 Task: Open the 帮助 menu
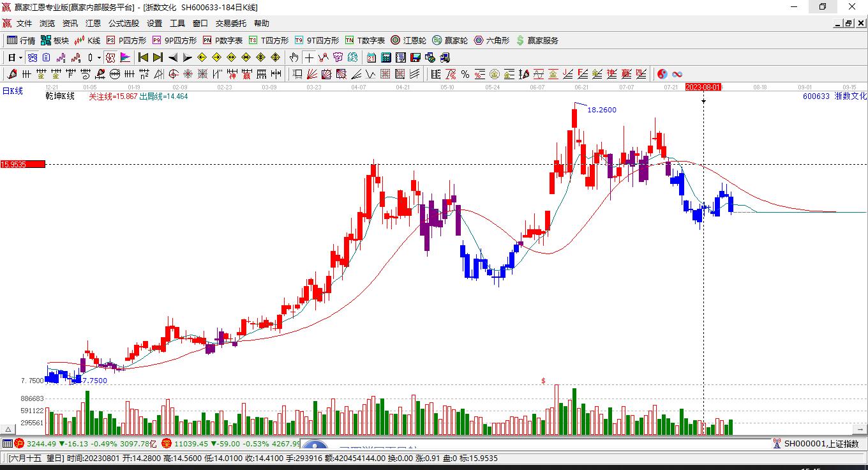262,23
